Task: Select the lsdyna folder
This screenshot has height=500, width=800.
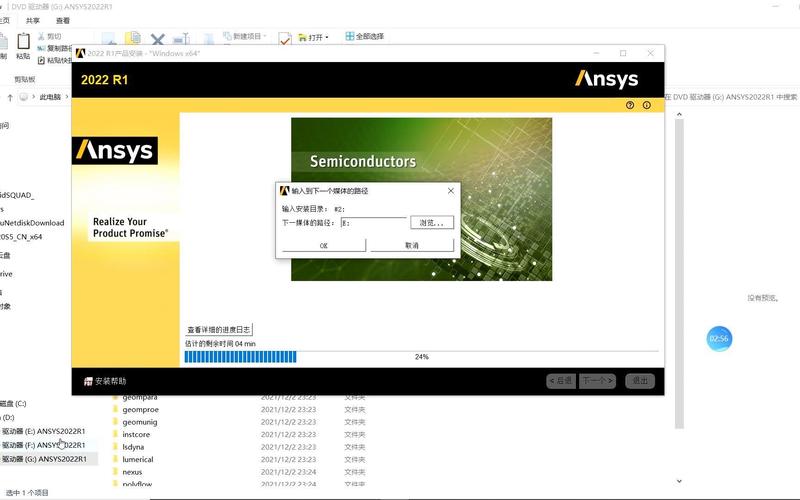Action: 133,447
